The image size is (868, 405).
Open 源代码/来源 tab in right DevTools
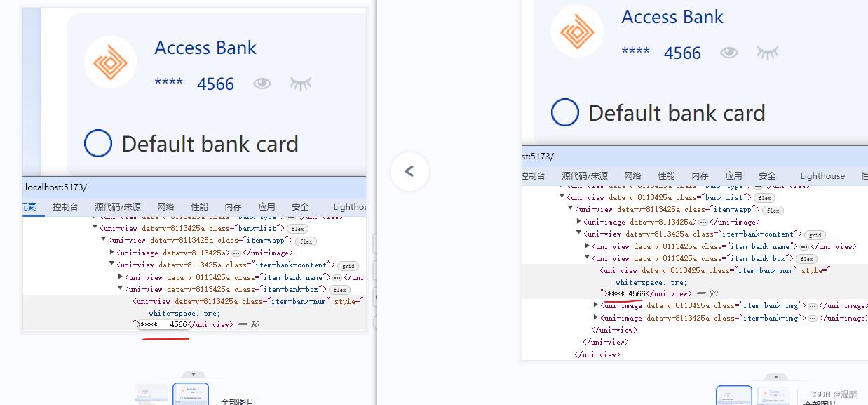coord(585,176)
